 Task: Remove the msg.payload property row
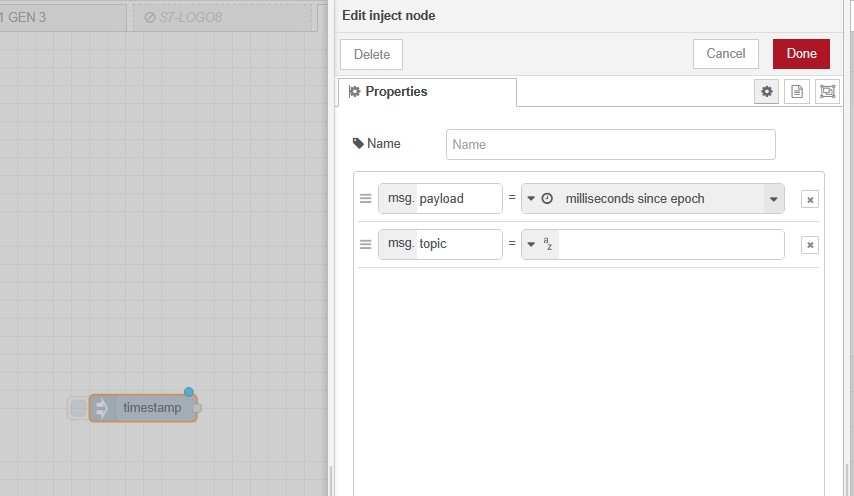pos(810,199)
